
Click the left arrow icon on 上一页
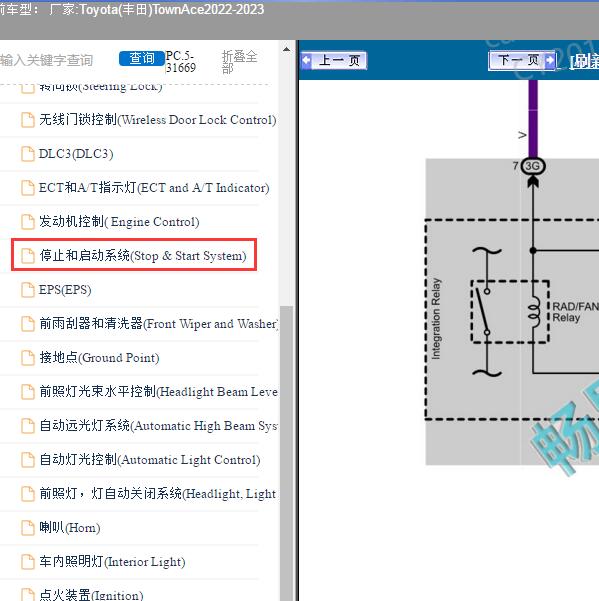pyautogui.click(x=306, y=60)
